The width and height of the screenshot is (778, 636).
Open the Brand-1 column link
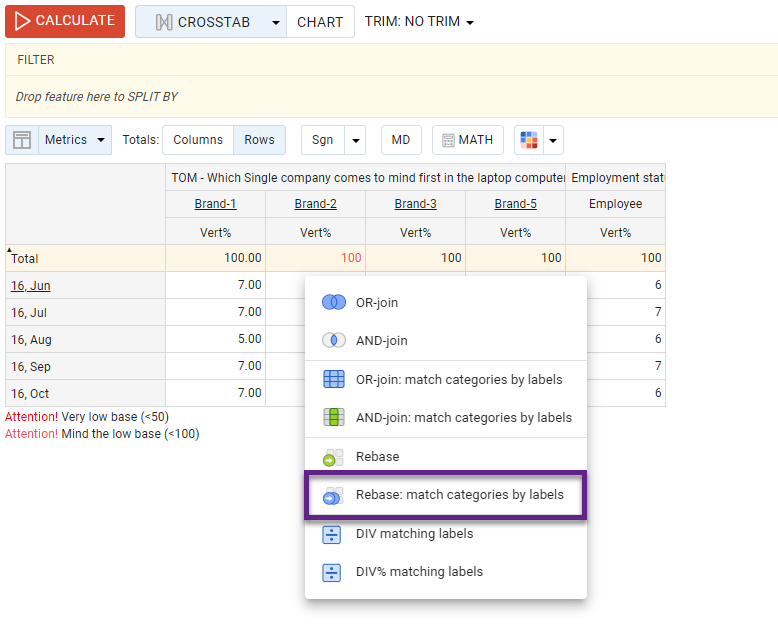click(x=215, y=204)
